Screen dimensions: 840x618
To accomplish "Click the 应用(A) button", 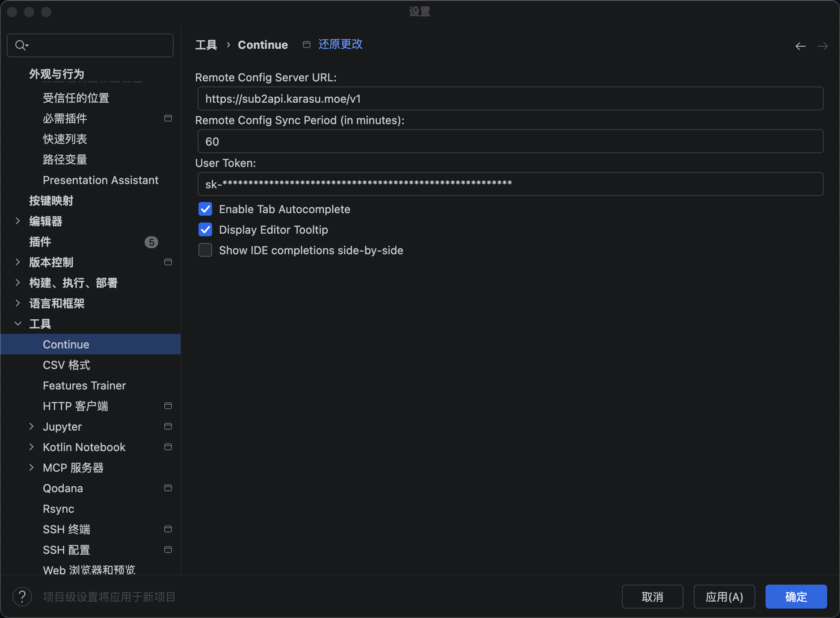I will click(x=724, y=597).
